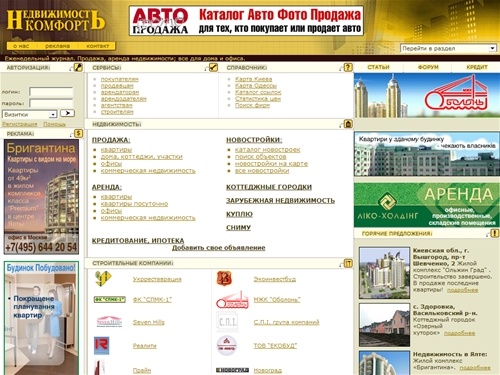Image resolution: width=500 pixels, height=375 pixels.
Task: Click the house icon beside Недвижимость
Action: [x=348, y=124]
